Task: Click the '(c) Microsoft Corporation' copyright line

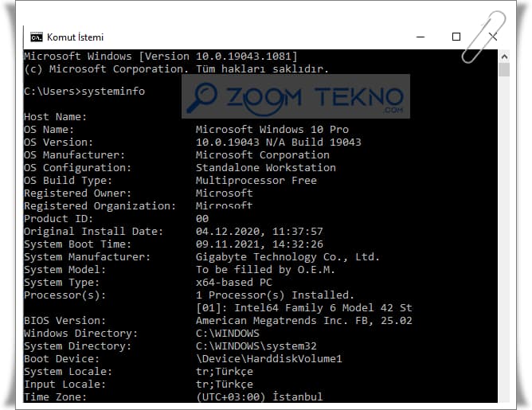Action: 177,69
